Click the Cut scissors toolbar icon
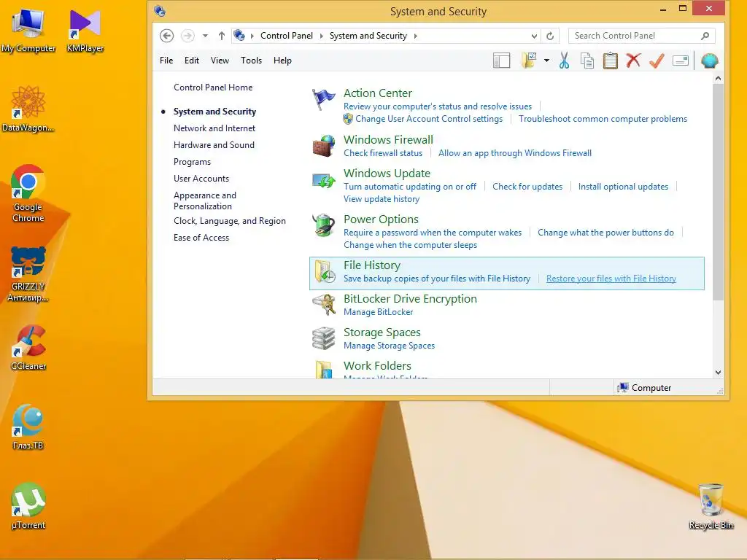 coord(564,61)
